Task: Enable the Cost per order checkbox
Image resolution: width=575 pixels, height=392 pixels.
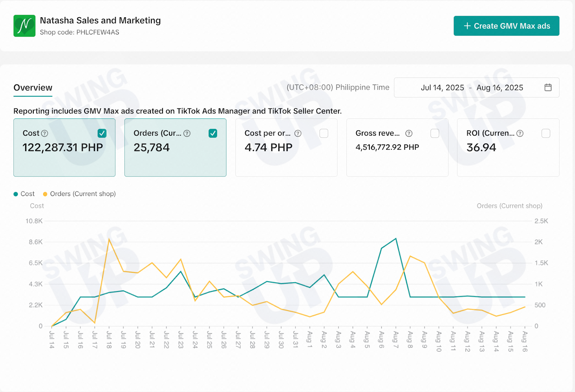Action: tap(324, 134)
